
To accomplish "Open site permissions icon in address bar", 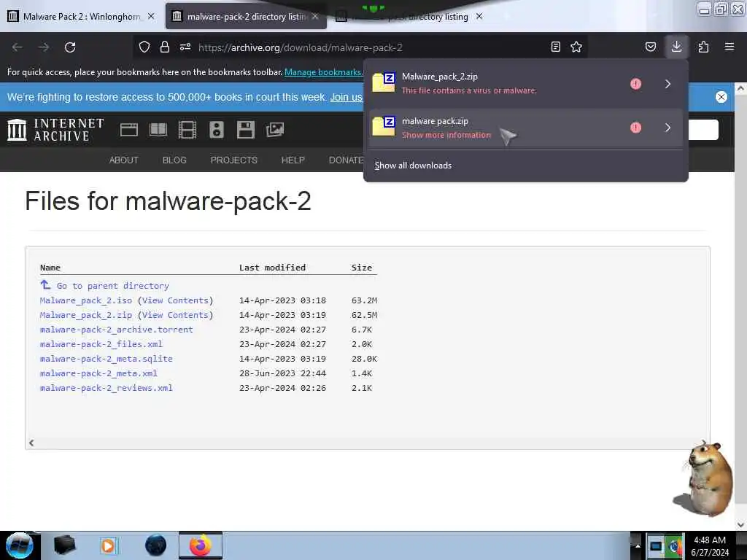I will point(185,47).
